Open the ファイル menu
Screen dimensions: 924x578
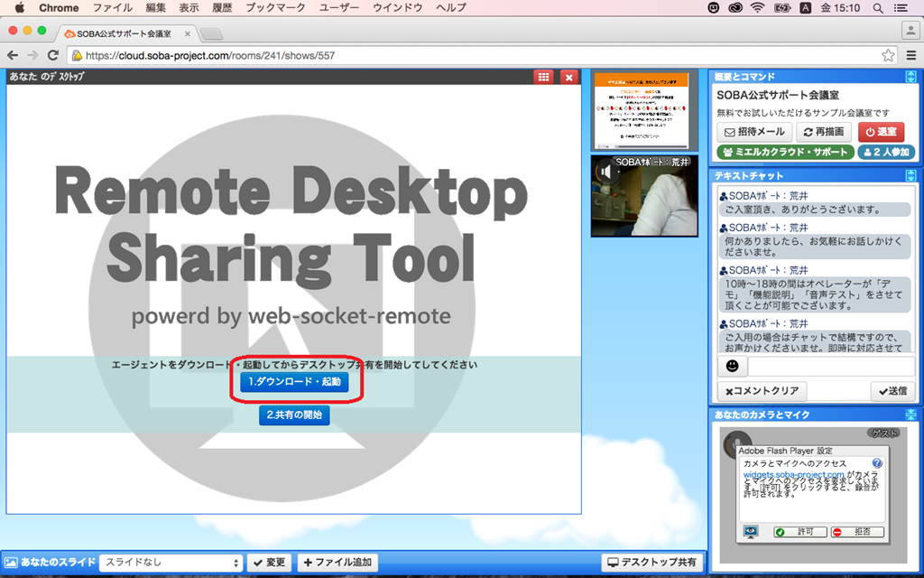[x=113, y=7]
